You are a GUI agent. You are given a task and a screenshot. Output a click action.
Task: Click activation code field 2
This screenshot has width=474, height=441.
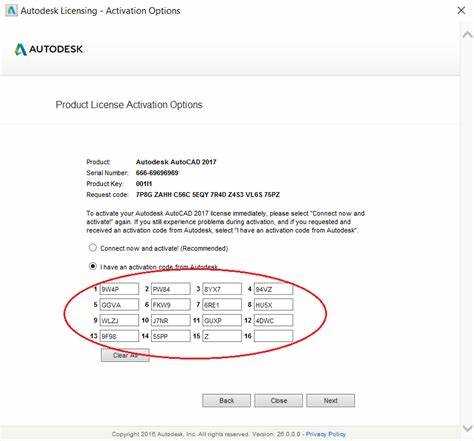click(171, 289)
